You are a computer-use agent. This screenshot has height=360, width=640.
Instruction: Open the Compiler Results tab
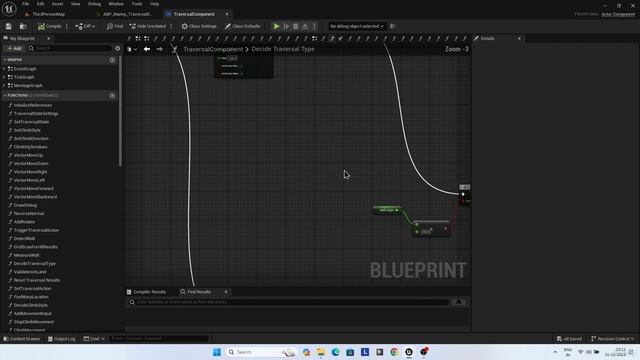(146, 292)
